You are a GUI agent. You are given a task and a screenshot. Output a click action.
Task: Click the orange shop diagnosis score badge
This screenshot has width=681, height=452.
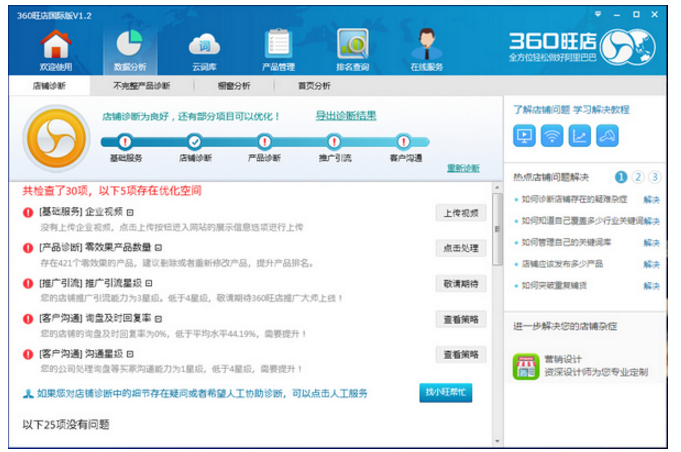pos(56,139)
